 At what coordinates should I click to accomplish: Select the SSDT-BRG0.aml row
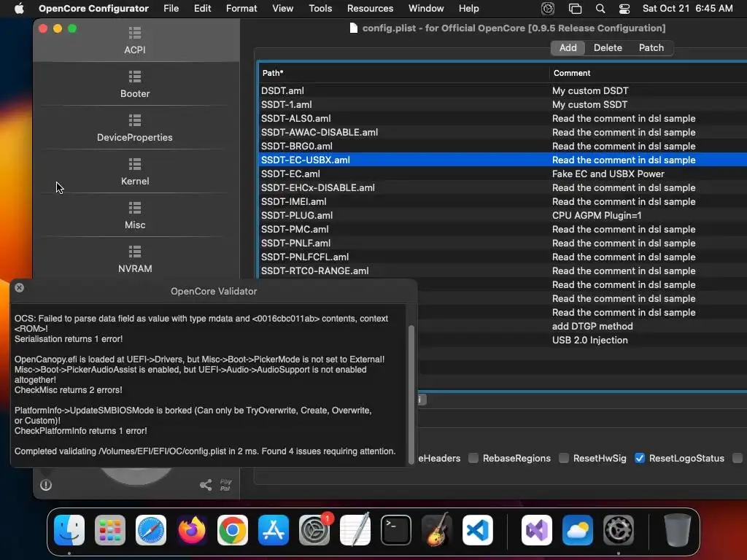coord(503,146)
